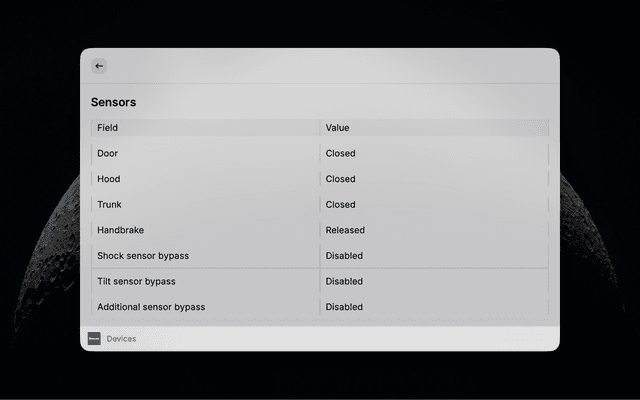Click the Shock sensor Disabled value
The width and height of the screenshot is (640, 400).
344,256
